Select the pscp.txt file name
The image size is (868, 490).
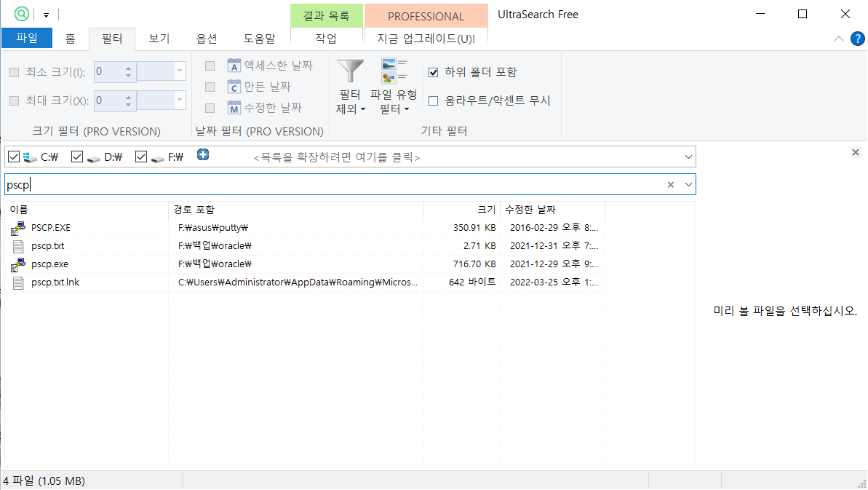(47, 246)
